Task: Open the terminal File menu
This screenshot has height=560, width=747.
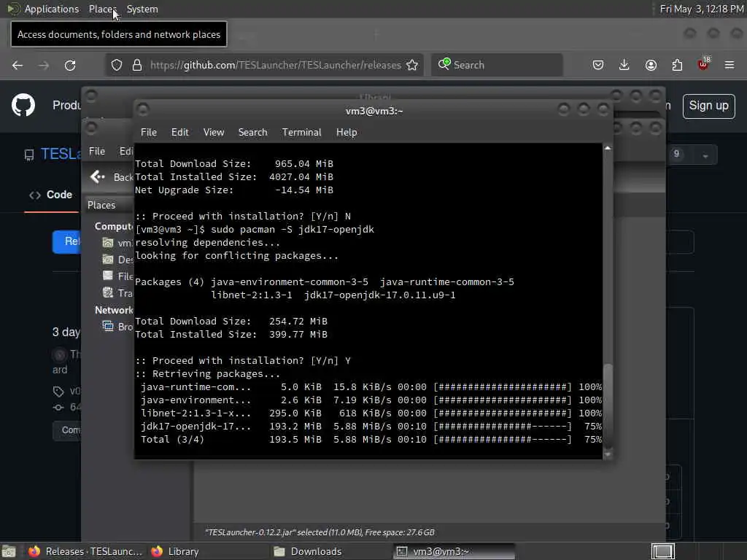Action: (x=149, y=133)
